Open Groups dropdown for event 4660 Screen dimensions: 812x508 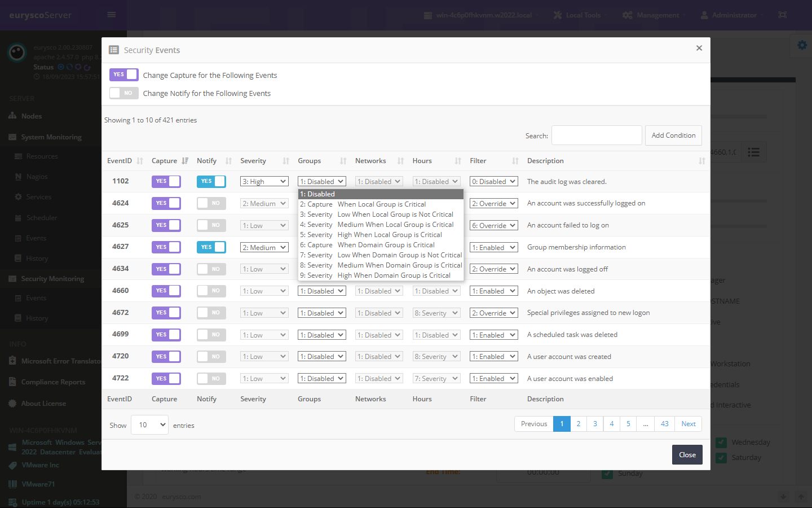point(322,291)
